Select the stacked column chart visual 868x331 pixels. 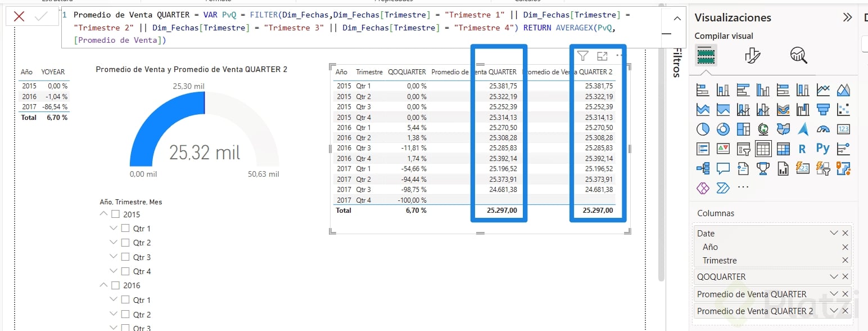point(723,90)
